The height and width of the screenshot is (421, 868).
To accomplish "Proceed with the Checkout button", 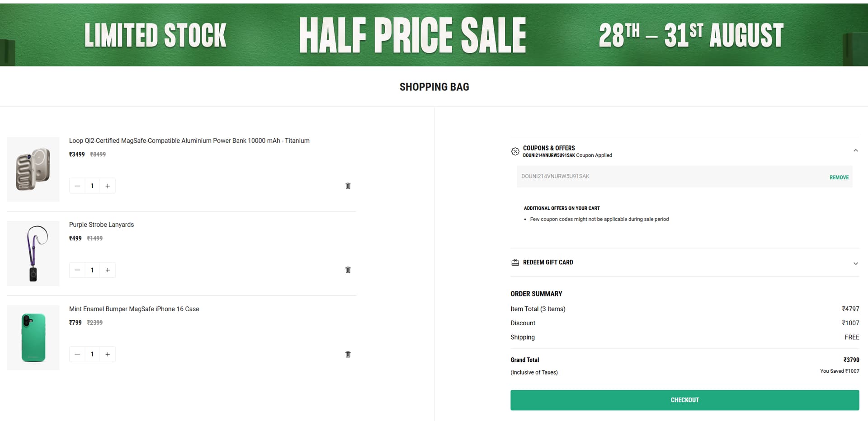I will [x=684, y=400].
